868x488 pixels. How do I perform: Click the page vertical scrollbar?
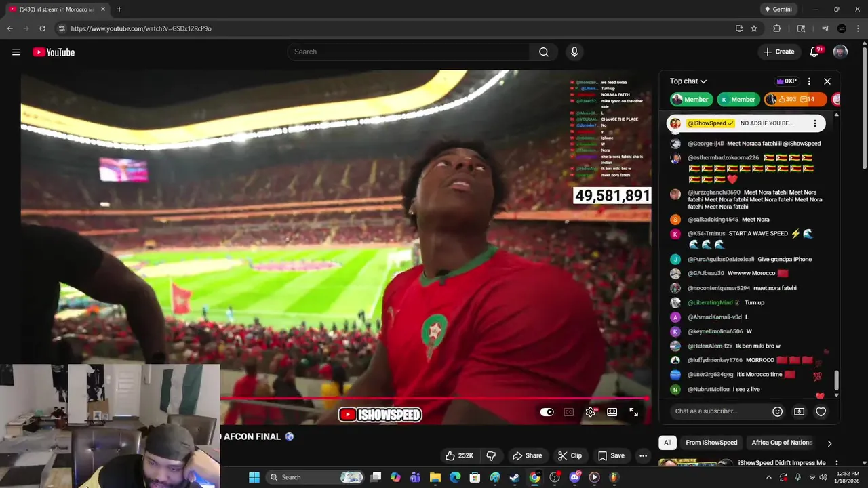coord(864,108)
